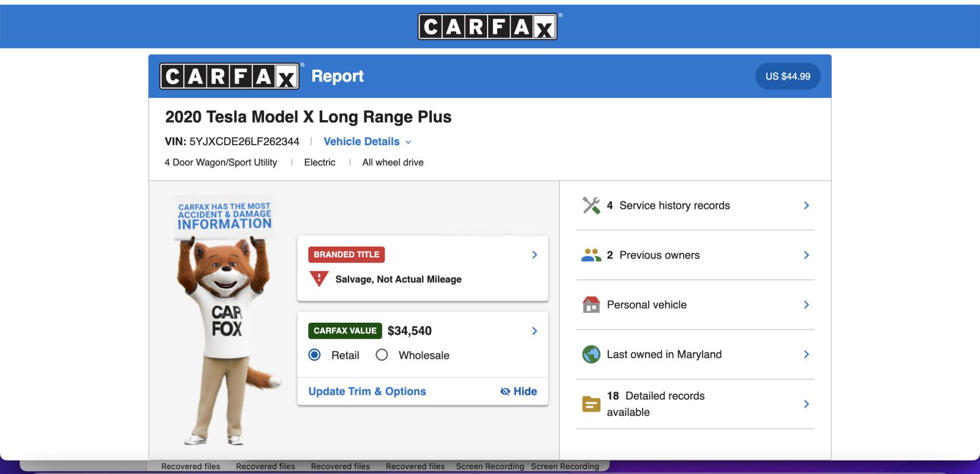The height and width of the screenshot is (474, 980).
Task: Click the previous owners people icon
Action: tap(591, 255)
